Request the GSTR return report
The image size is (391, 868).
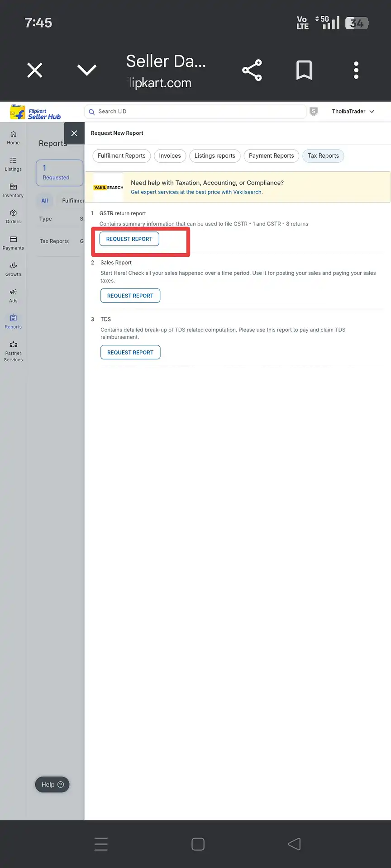coord(129,239)
